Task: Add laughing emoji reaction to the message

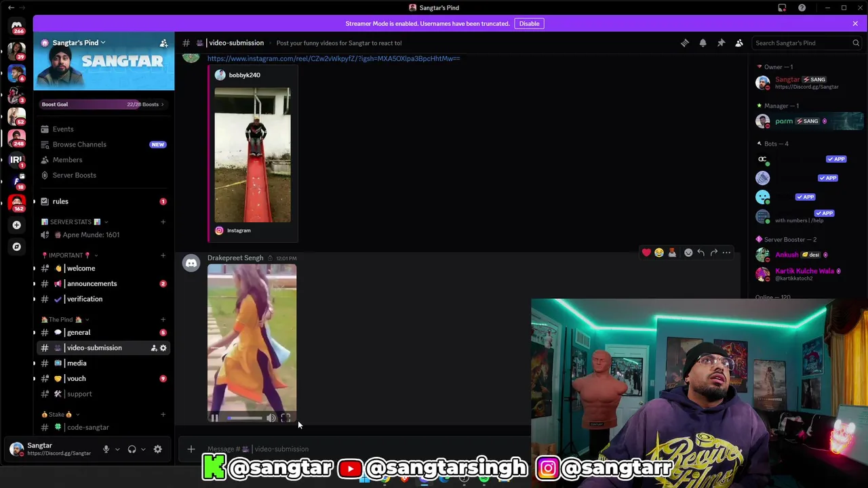Action: (x=659, y=253)
